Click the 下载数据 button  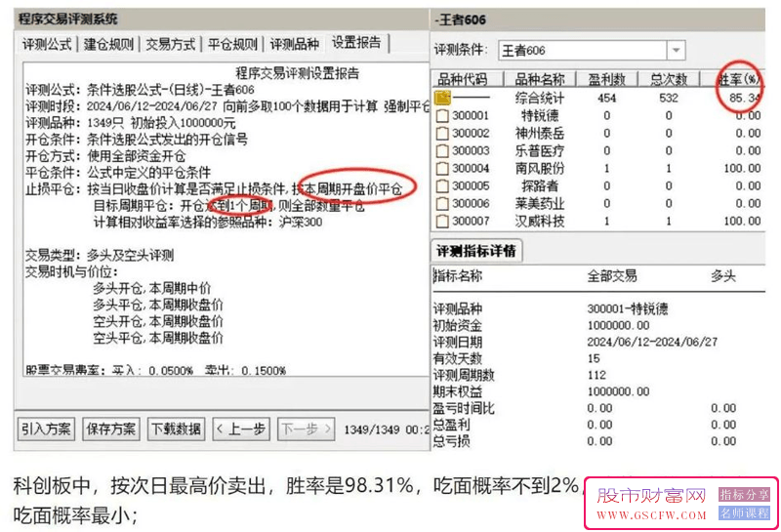[176, 429]
